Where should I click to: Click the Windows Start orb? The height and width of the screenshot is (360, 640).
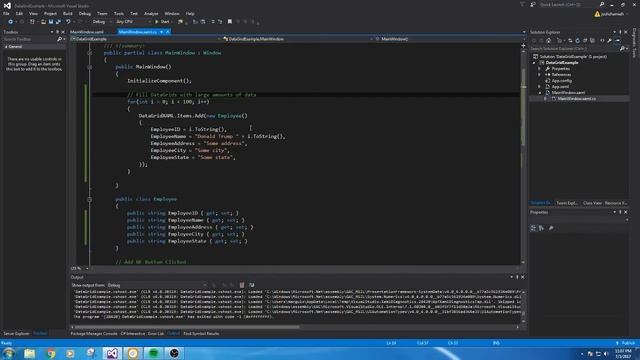click(9, 353)
